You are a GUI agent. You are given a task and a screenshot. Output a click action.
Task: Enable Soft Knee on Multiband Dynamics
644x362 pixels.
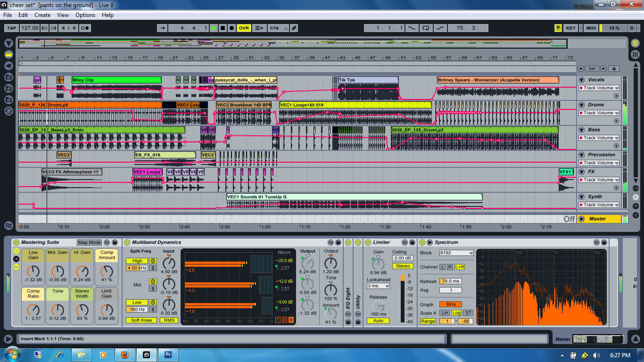(x=140, y=320)
